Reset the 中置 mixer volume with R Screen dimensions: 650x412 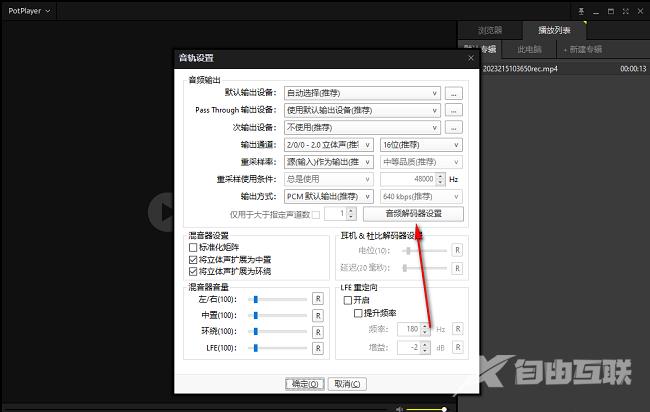318,315
